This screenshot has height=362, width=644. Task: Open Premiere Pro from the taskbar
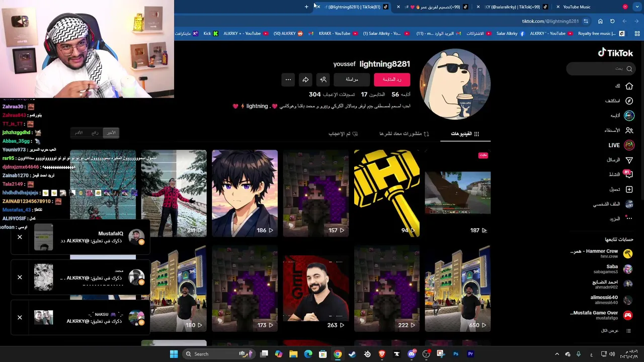tap(470, 354)
